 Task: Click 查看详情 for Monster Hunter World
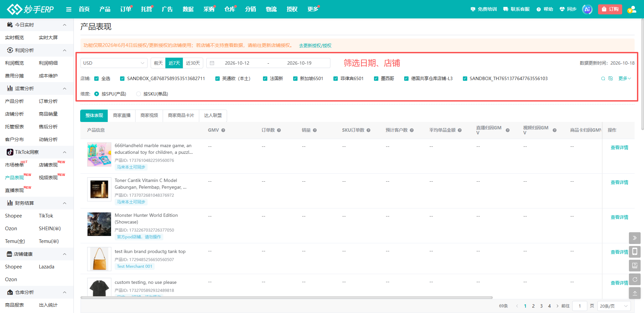[619, 217]
